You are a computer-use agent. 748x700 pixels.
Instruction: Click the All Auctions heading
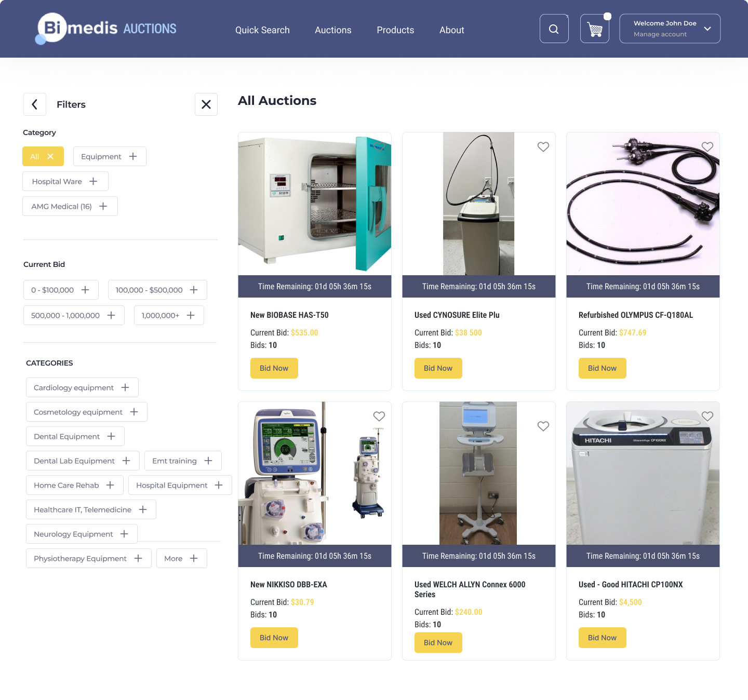277,101
